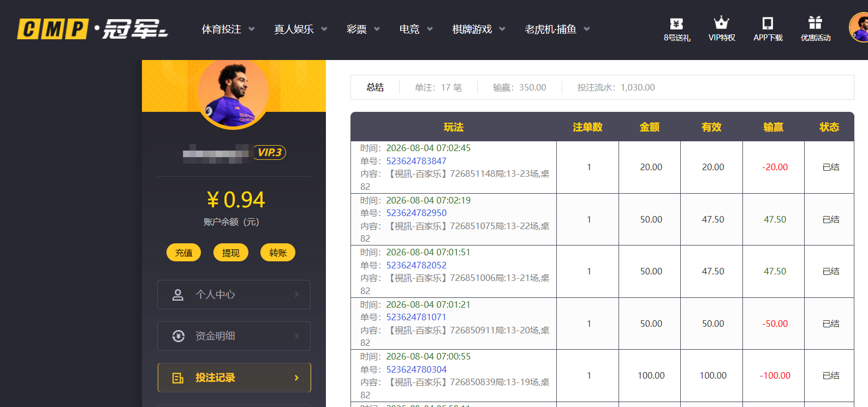Click the 个人中心 person icon

[178, 295]
